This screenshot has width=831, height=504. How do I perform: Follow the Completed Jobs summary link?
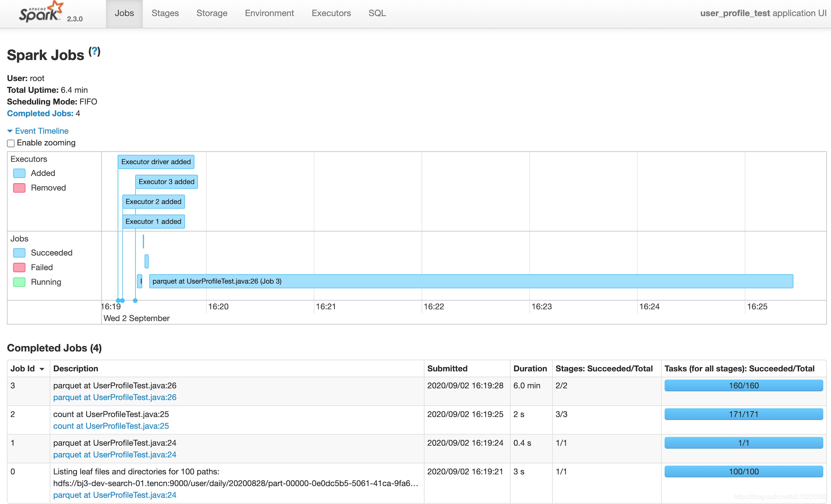coord(40,113)
